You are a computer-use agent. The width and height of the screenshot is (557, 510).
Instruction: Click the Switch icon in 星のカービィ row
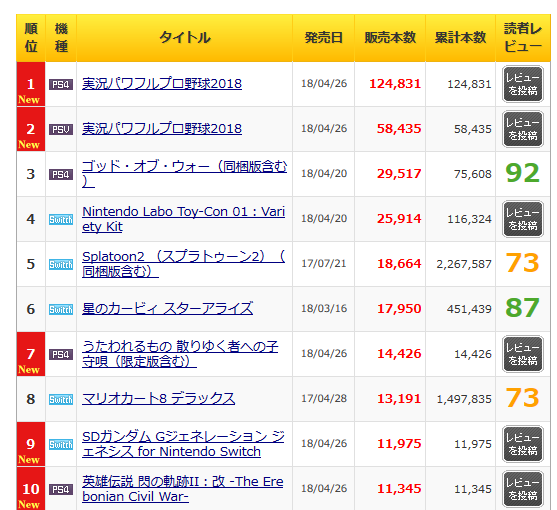tap(61, 309)
